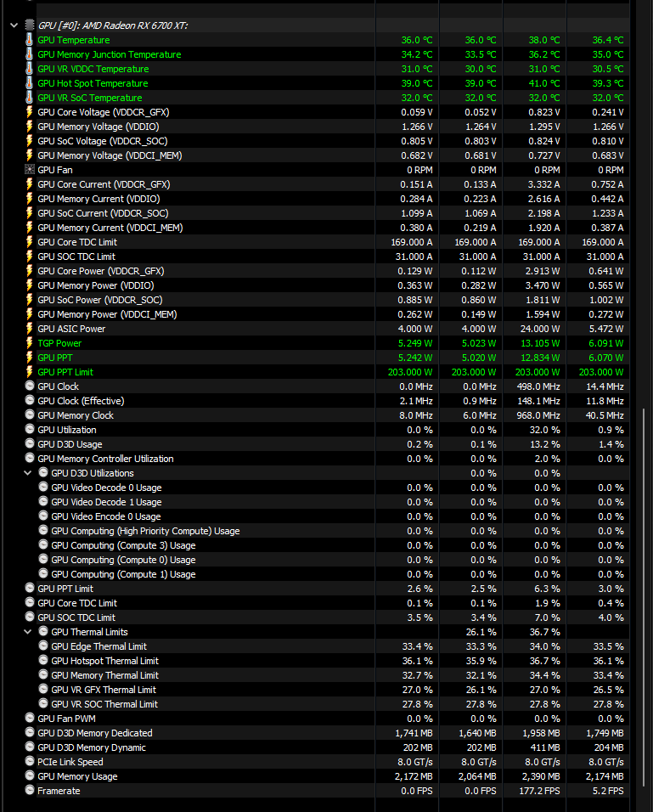Click lightning icon of GPU ASIC Power

30,329
